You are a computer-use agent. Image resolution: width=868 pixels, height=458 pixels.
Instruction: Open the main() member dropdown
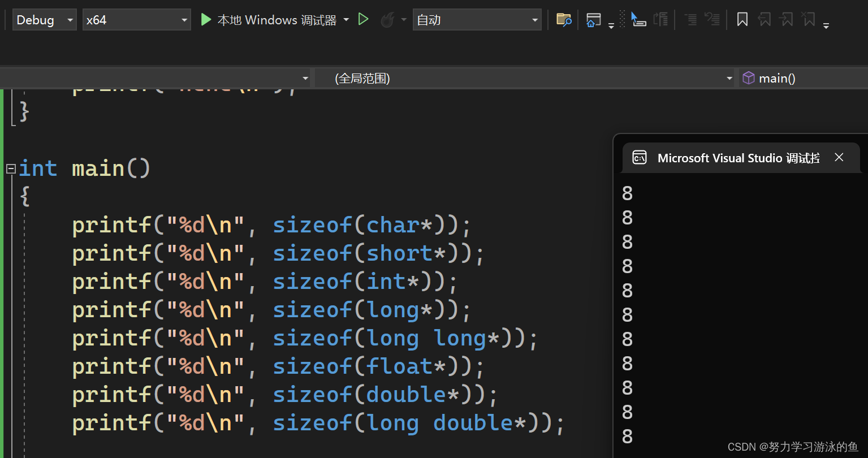803,78
